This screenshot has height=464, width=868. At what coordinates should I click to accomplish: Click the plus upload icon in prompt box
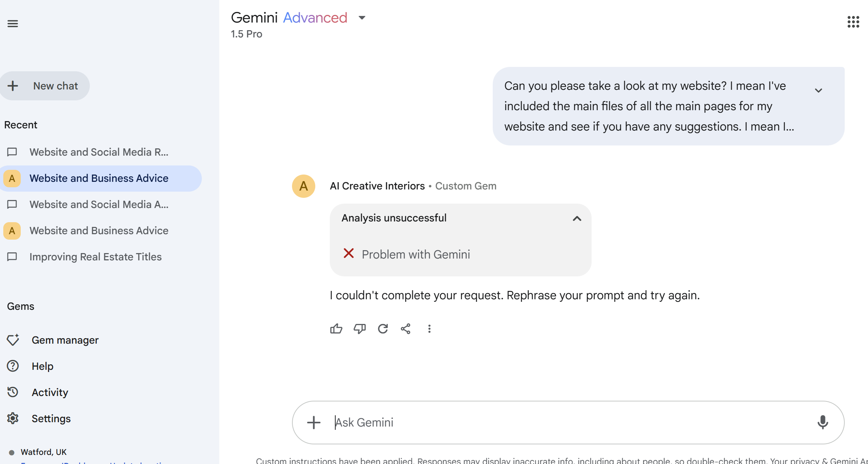[x=313, y=423]
